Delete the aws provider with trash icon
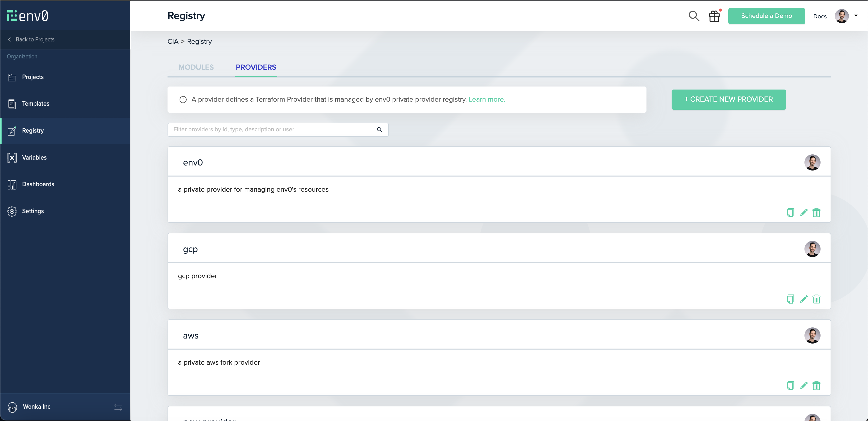This screenshot has height=421, width=868. [816, 385]
